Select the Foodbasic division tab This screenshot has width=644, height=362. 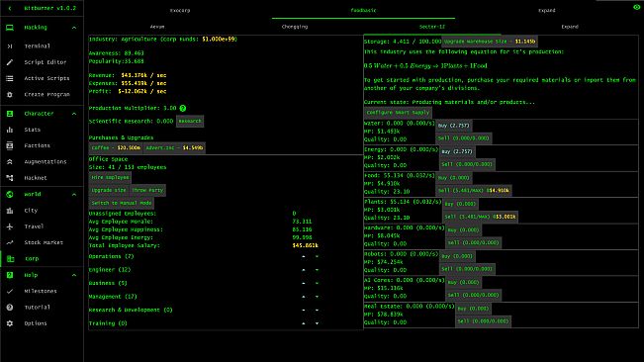click(363, 10)
